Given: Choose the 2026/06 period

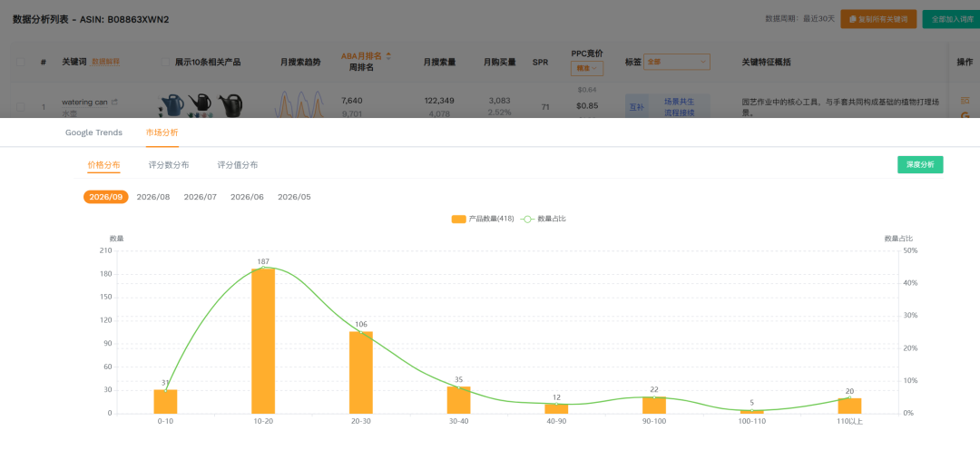Looking at the screenshot, I should coord(247,197).
